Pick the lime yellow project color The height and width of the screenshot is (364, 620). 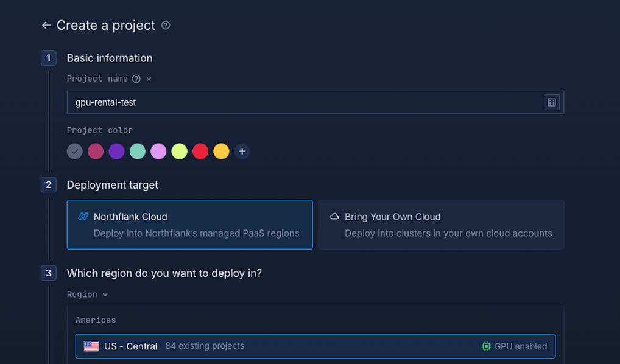180,152
